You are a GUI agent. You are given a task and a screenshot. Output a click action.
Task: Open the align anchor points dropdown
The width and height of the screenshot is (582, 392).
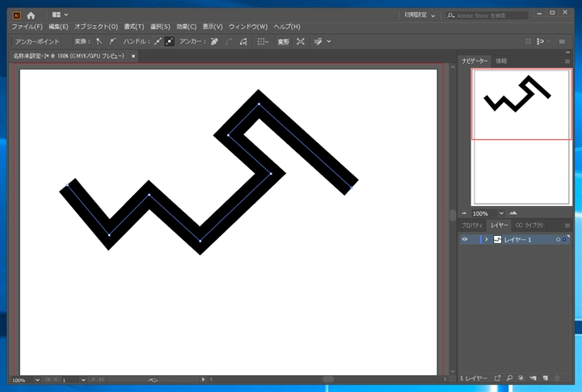pyautogui.click(x=263, y=41)
